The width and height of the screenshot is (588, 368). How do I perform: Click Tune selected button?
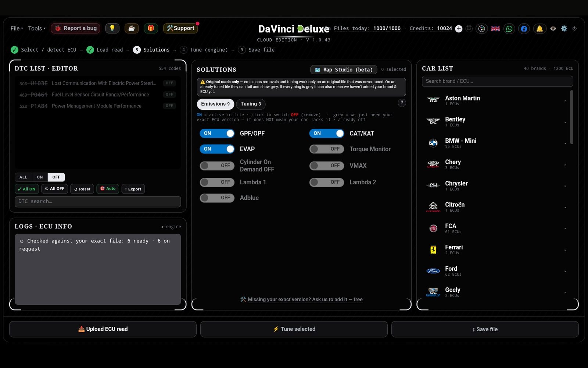pyautogui.click(x=294, y=329)
